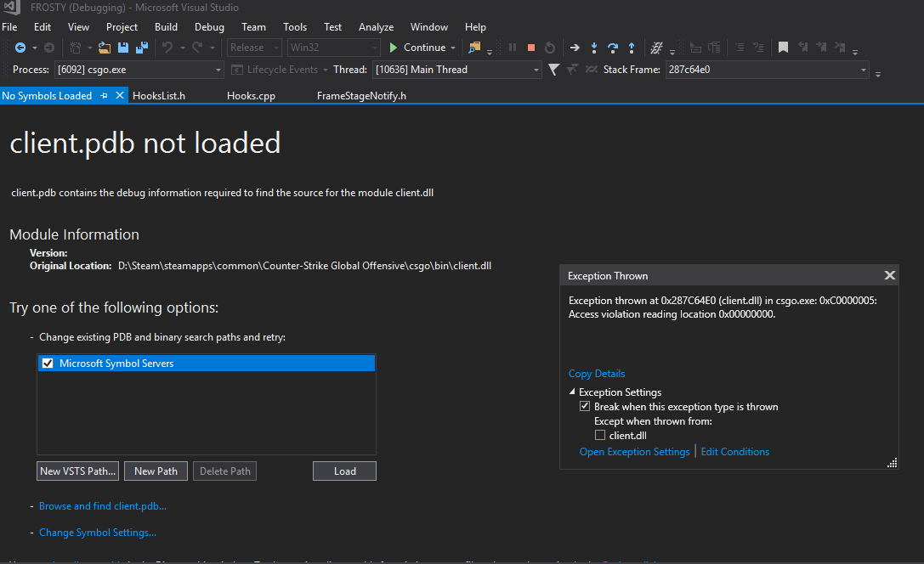Disable 'Break when this exception type is thrown'

585,407
